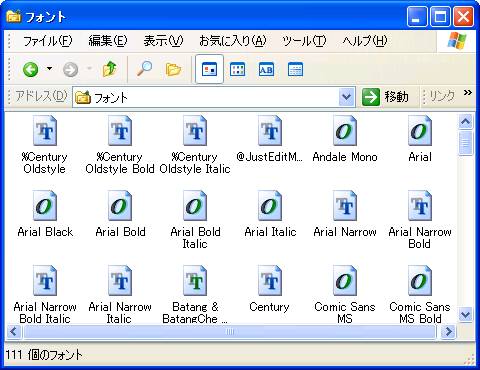Open Back button history dropdown arrow
Image resolution: width=480 pixels, height=370 pixels.
[x=49, y=69]
